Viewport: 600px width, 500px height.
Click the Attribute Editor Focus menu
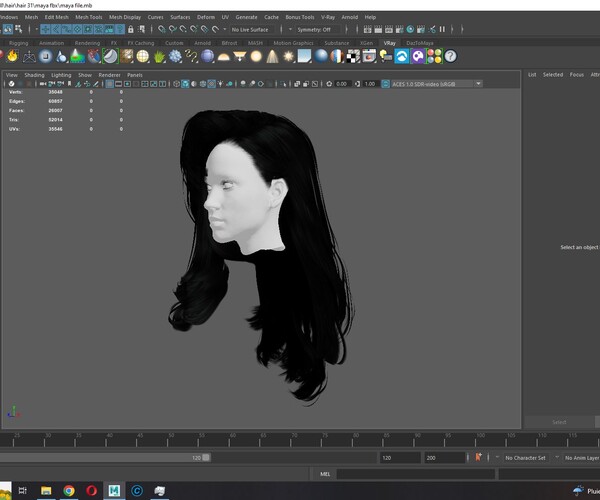pyautogui.click(x=577, y=75)
